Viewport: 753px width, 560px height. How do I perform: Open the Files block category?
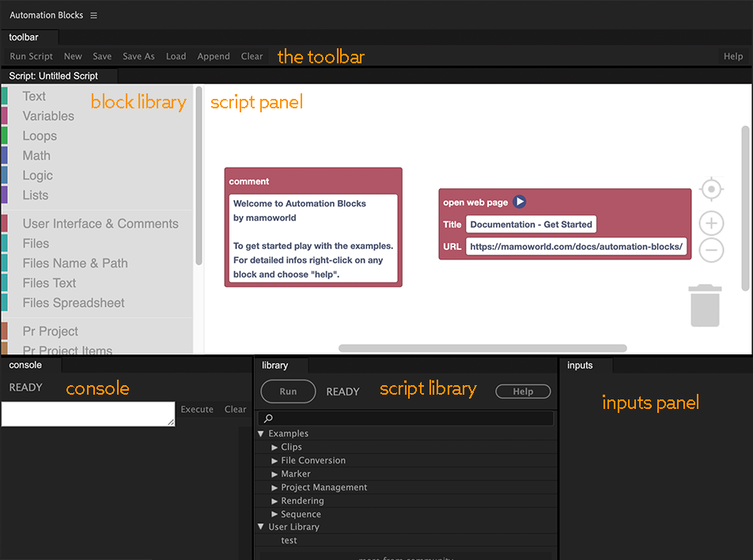click(36, 244)
